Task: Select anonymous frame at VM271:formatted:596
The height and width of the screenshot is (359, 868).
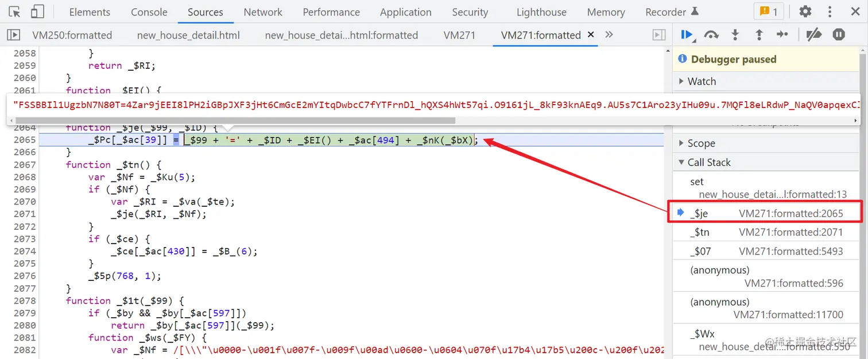Action: point(766,276)
